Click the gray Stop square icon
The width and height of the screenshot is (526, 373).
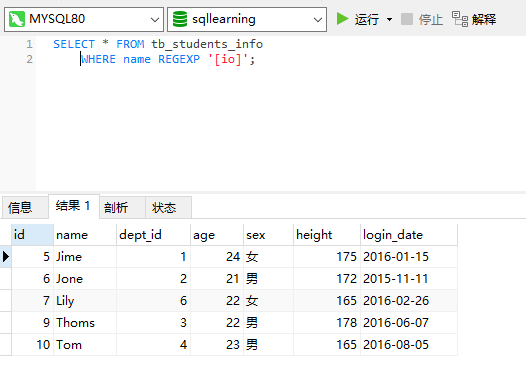407,19
